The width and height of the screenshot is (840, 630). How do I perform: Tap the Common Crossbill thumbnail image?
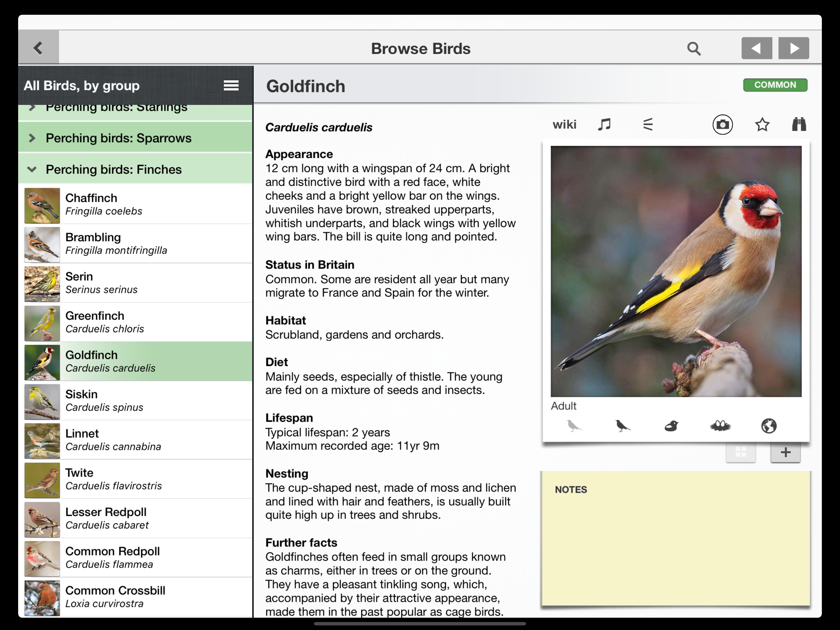pyautogui.click(x=42, y=598)
